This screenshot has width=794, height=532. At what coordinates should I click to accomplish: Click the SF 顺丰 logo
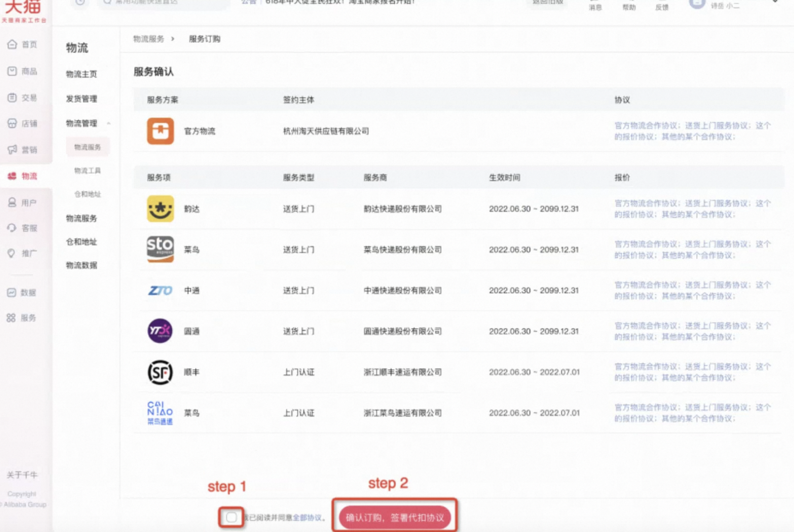[x=160, y=372]
